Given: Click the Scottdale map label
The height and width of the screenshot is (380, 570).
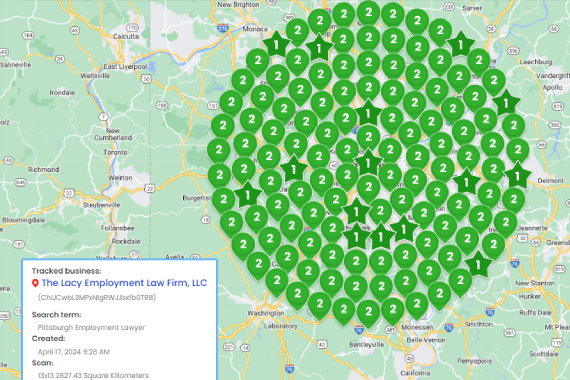Looking at the screenshot, I should pos(542,354).
